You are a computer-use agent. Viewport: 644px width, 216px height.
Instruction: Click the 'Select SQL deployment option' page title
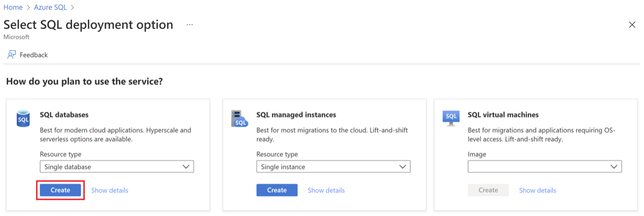[88, 24]
